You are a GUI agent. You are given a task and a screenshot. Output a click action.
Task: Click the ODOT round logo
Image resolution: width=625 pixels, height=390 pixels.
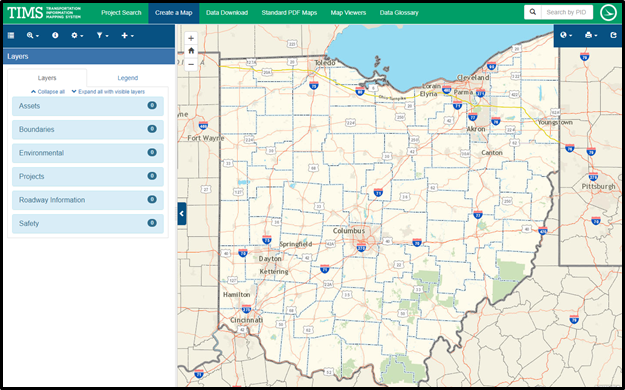tap(608, 12)
